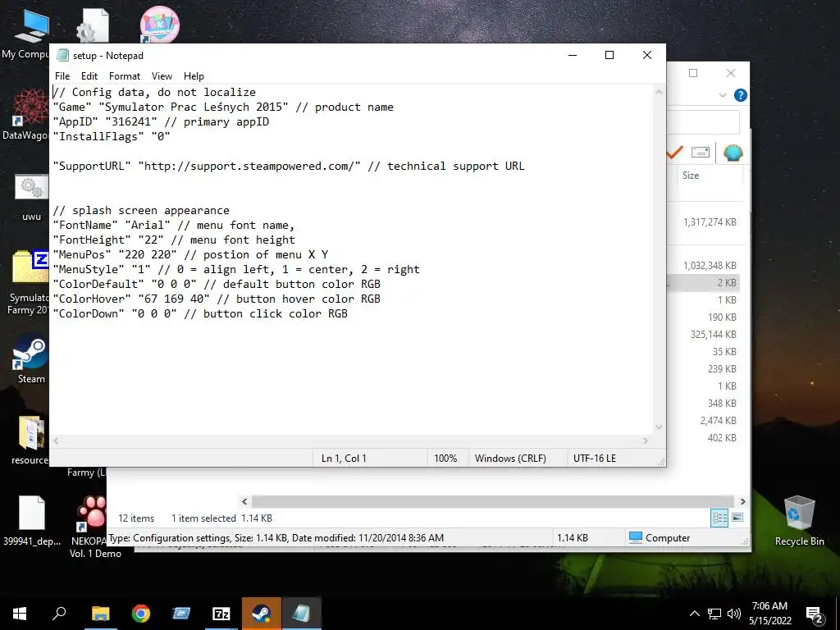Click the pink round shortcut icon at desktop top
840x630 pixels.
159,25
